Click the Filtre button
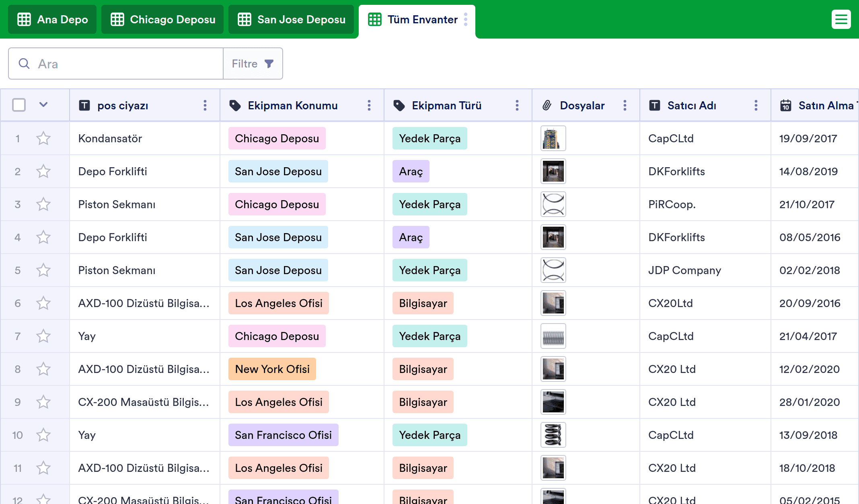 (x=253, y=64)
